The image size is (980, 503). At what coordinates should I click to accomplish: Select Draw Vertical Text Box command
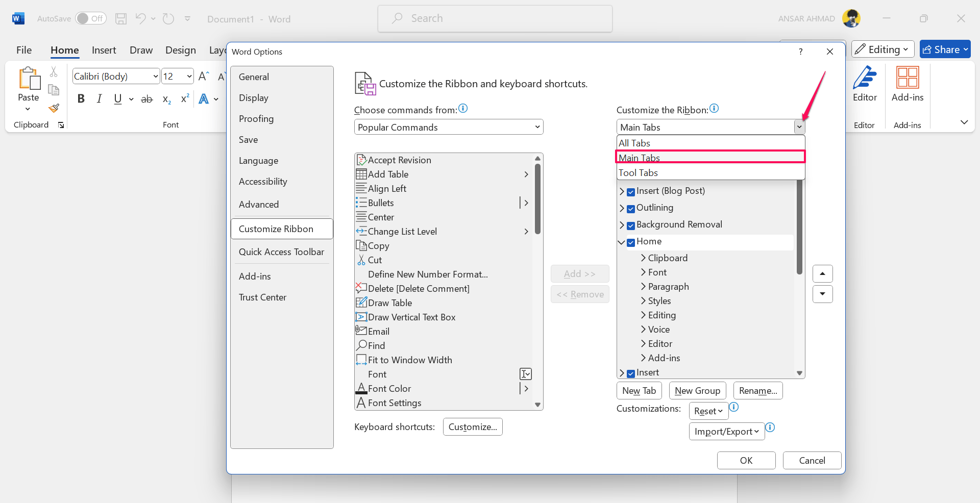coord(443,317)
